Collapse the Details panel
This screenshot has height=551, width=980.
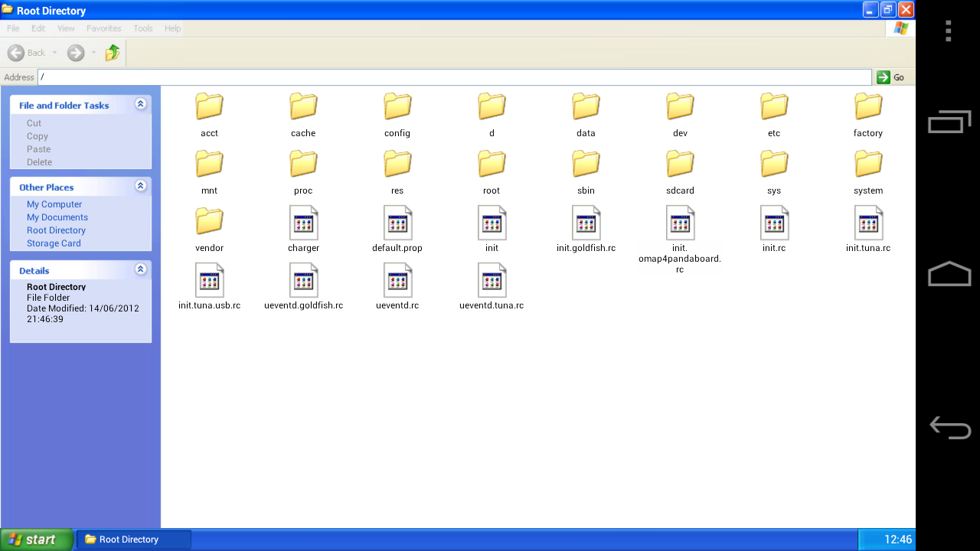coord(141,269)
